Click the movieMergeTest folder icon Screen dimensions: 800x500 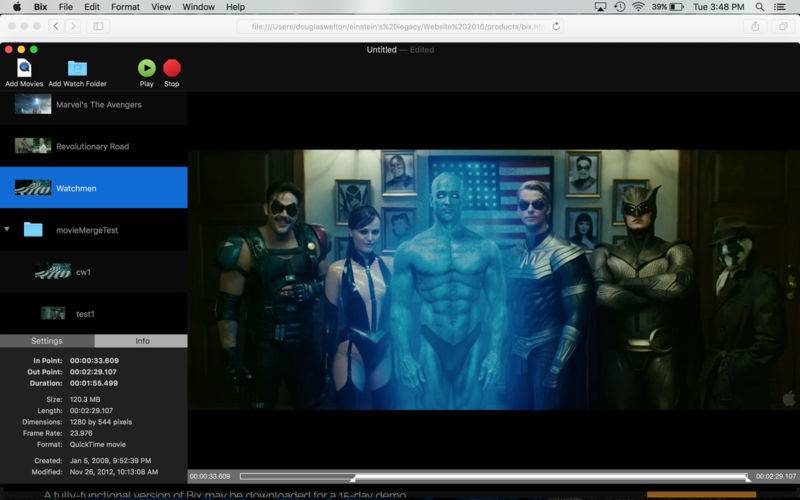coord(33,230)
